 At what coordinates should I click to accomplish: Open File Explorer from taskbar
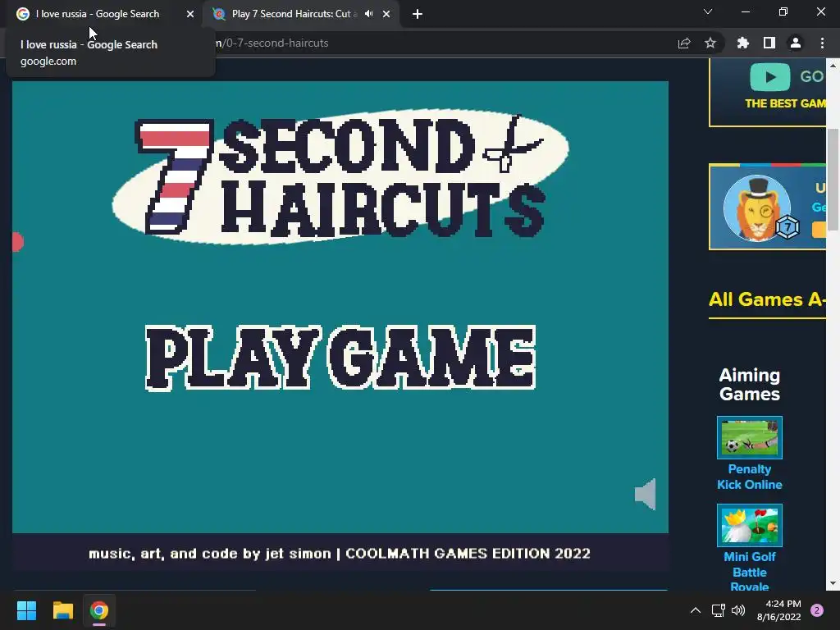click(x=62, y=610)
